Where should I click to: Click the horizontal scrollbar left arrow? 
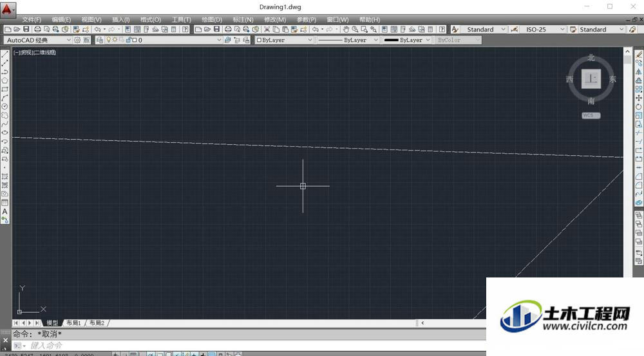point(422,323)
